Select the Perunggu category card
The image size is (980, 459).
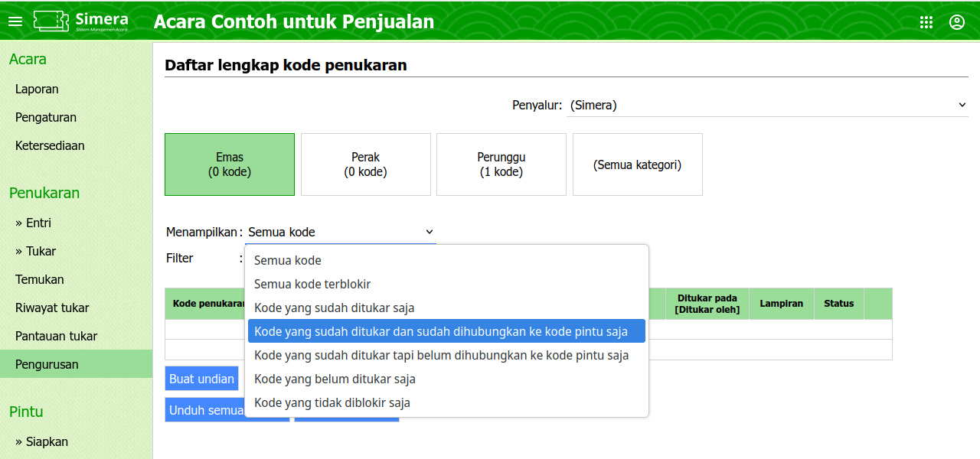(501, 164)
